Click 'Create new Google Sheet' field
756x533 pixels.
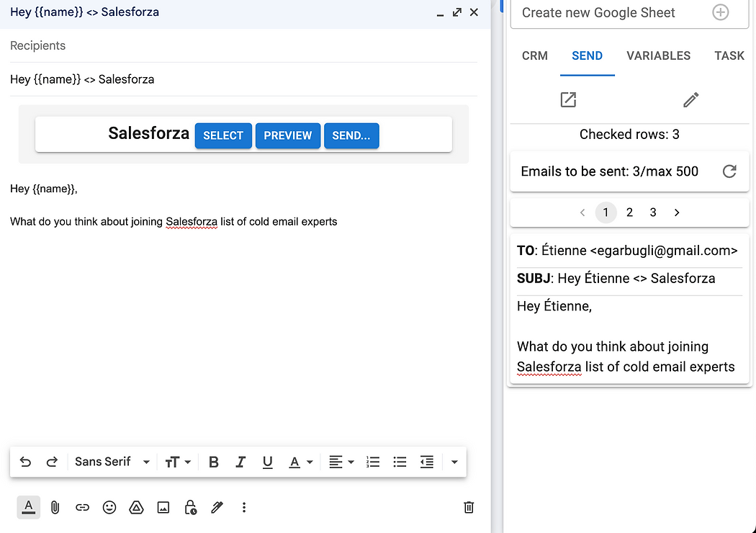(630, 13)
